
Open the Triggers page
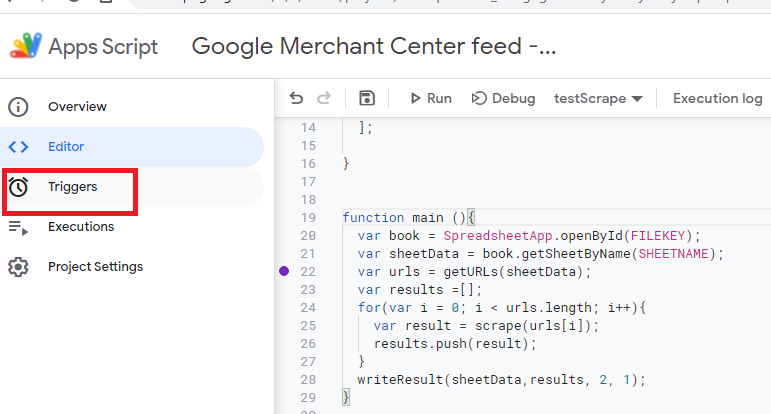click(73, 187)
